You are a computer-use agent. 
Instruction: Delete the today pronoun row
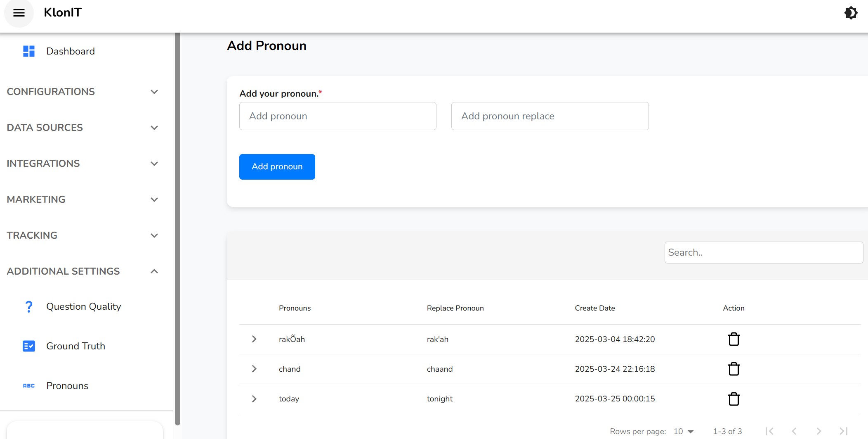point(734,399)
